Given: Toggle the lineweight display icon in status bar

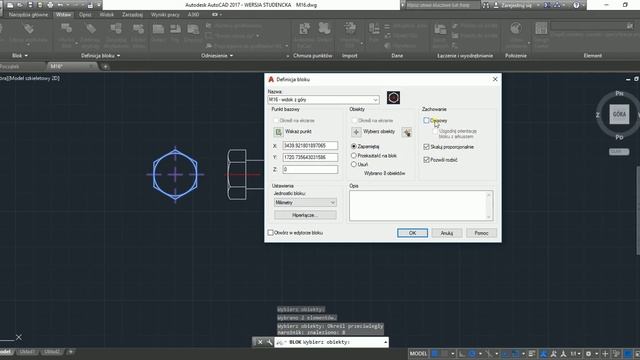Looking at the screenshot, I should click(x=531, y=353).
